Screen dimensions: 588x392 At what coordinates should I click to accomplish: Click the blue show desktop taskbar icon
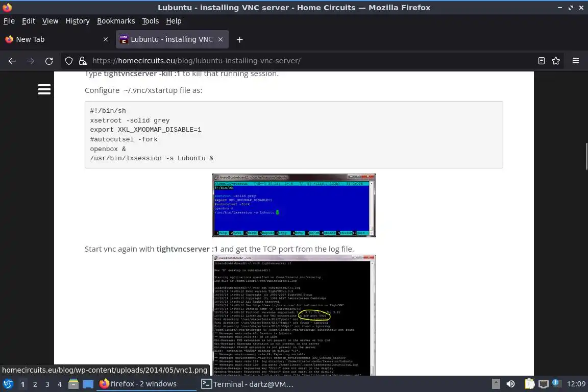(88, 384)
